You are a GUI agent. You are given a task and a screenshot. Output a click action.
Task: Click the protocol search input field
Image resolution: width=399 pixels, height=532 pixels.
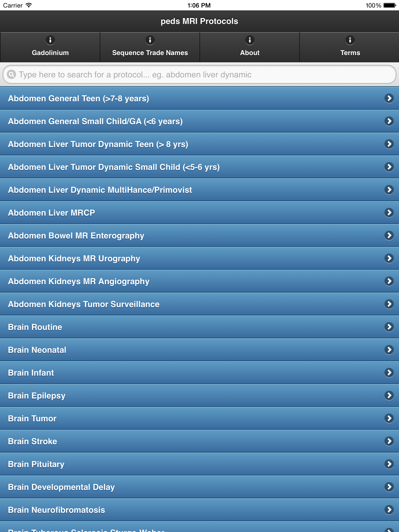click(199, 75)
